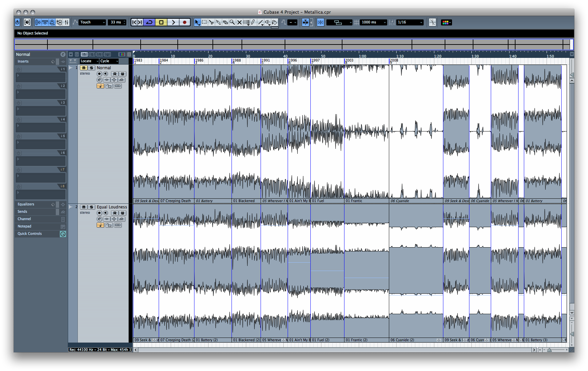This screenshot has width=588, height=371.
Task: Show the Overview line
Action: pos(52,22)
